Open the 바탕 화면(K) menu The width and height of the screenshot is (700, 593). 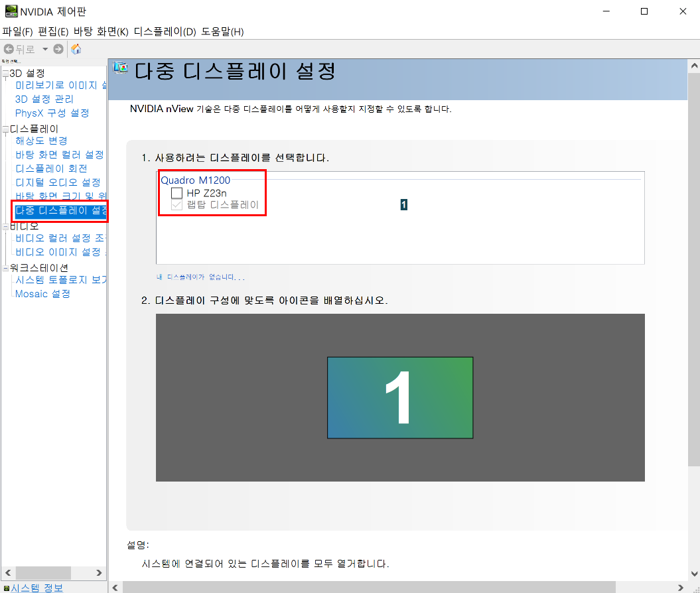tap(101, 32)
